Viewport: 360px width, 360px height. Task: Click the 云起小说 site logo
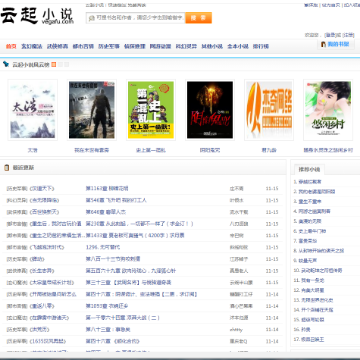coord(37,16)
